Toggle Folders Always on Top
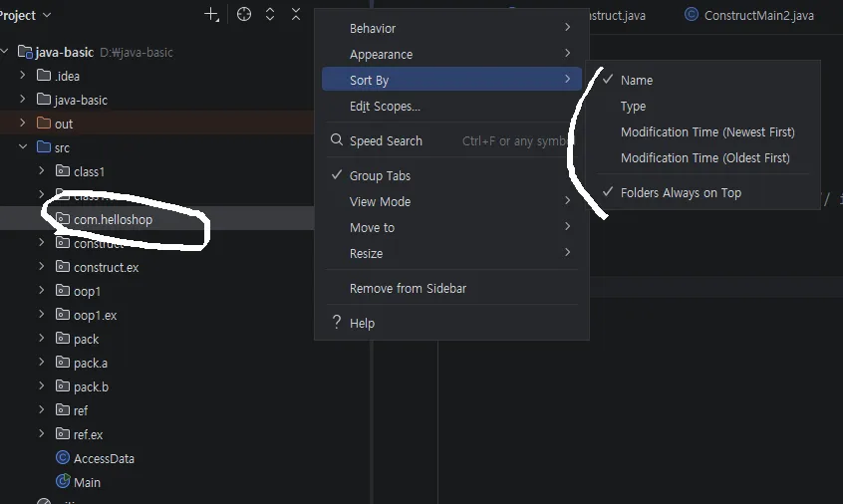 click(681, 193)
